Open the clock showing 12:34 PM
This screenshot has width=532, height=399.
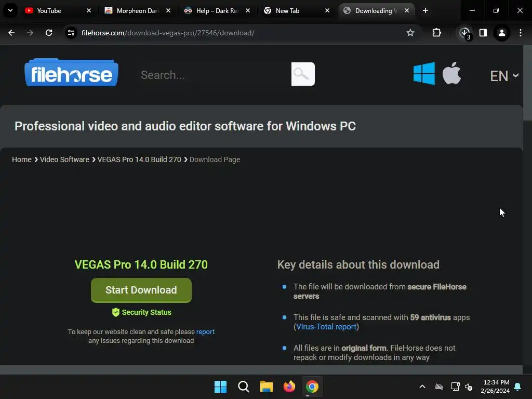[x=495, y=387]
